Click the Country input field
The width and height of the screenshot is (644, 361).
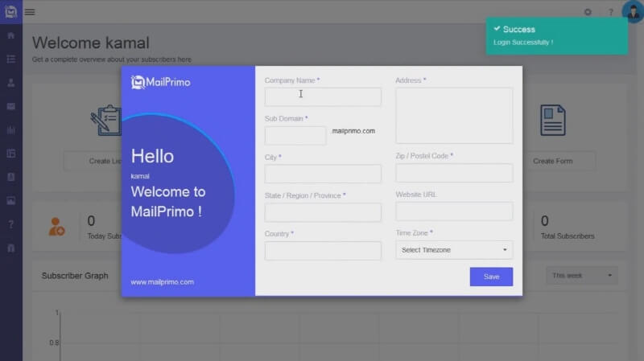[323, 251]
